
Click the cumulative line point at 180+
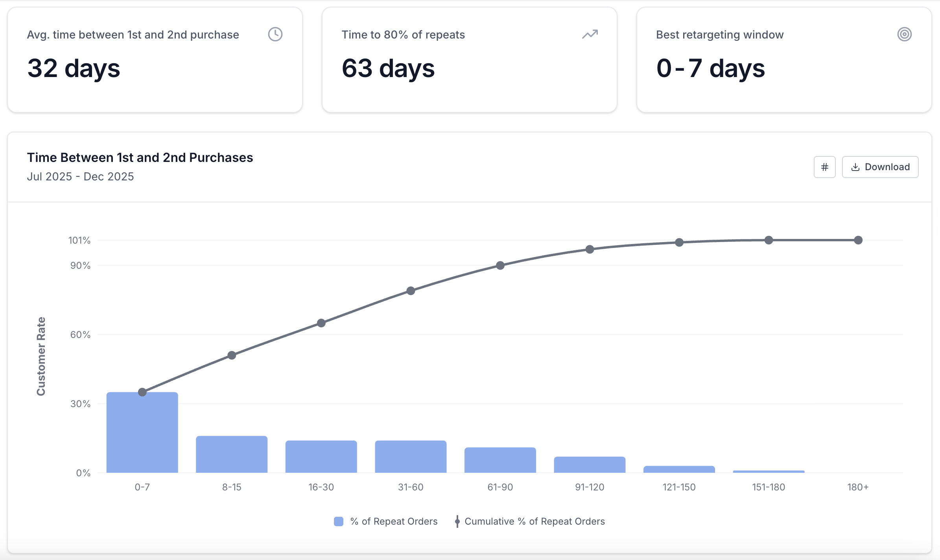858,240
